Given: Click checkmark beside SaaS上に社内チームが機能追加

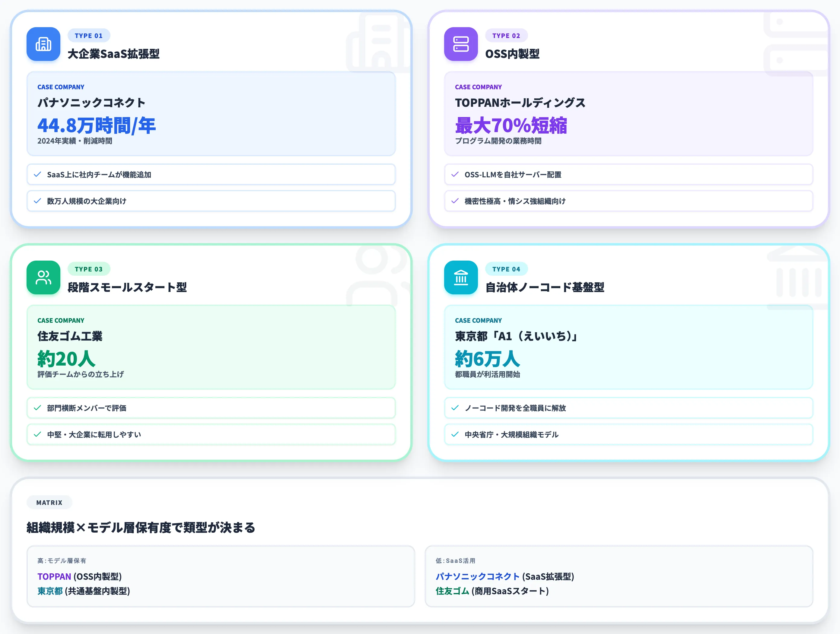Looking at the screenshot, I should [37, 175].
